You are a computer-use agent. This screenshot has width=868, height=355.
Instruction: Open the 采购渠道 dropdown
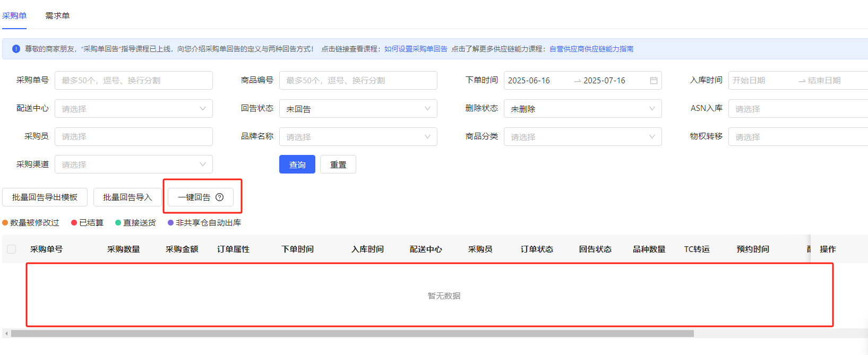click(133, 164)
